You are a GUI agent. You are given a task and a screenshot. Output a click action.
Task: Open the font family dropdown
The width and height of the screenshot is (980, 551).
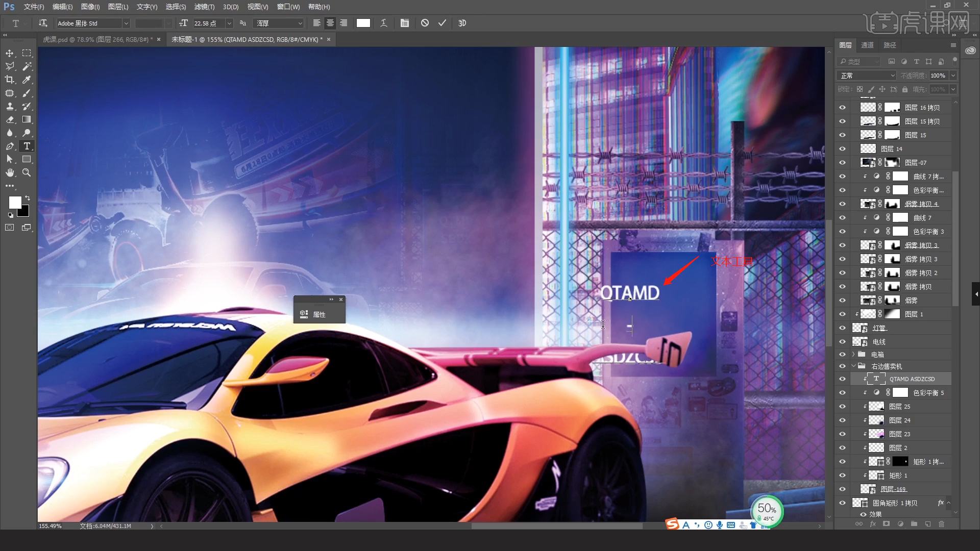click(x=126, y=23)
